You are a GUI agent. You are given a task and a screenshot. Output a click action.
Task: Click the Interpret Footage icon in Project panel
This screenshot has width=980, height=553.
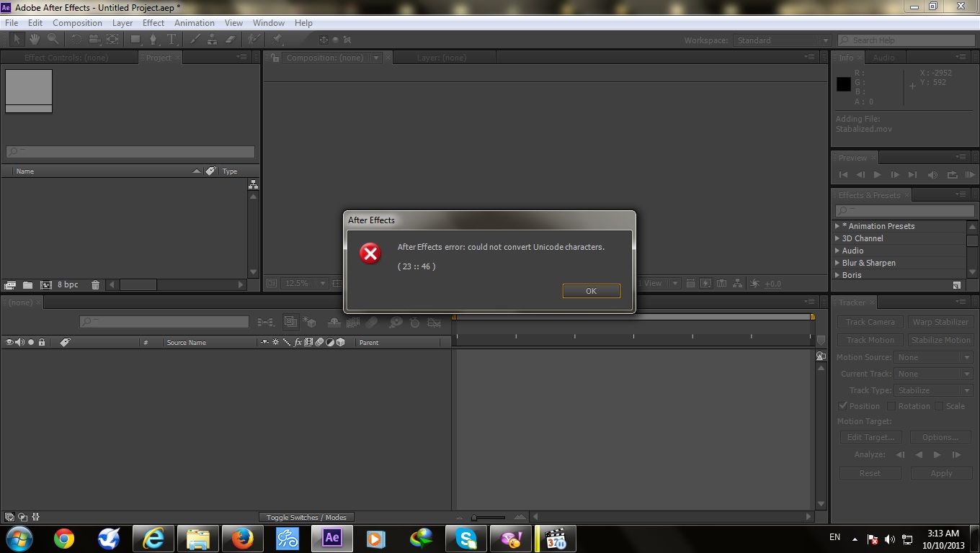10,285
